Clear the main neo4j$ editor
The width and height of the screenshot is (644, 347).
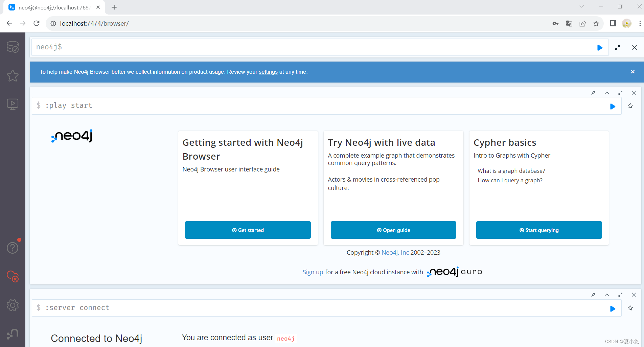pos(635,48)
